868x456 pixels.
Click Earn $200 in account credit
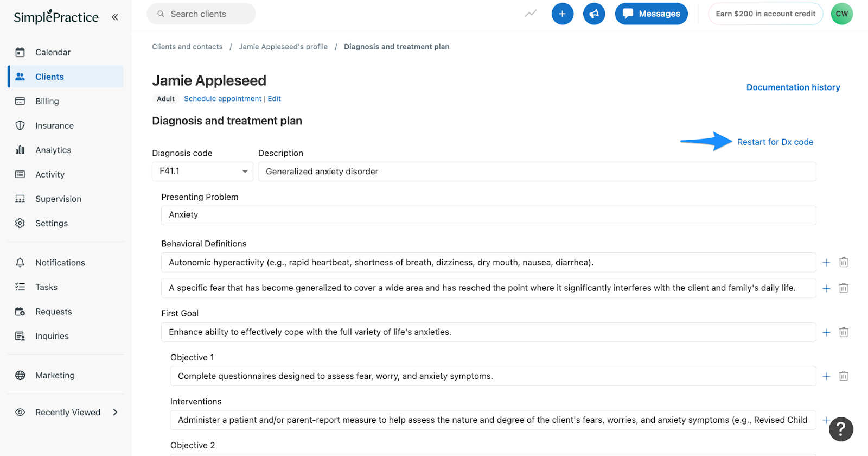765,14
